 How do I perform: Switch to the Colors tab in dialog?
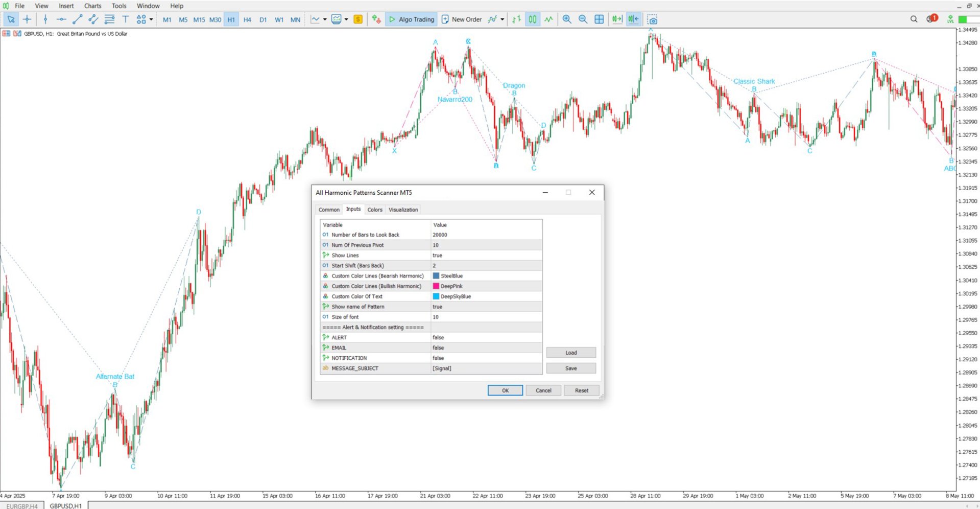(375, 210)
